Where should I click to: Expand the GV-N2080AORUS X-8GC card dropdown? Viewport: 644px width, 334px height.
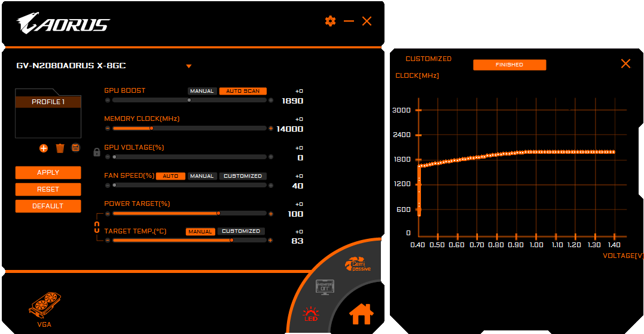pyautogui.click(x=188, y=66)
